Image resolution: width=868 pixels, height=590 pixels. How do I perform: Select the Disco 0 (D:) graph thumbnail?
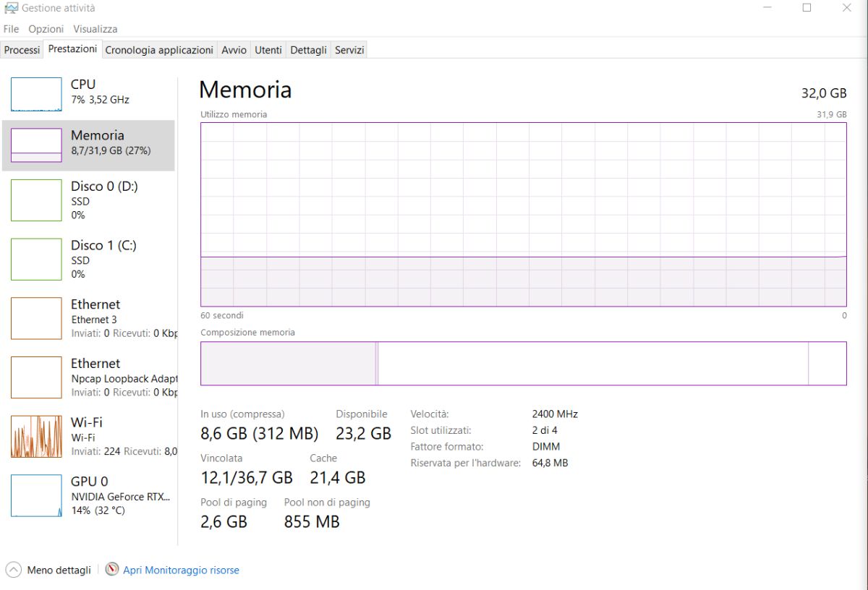[36, 200]
